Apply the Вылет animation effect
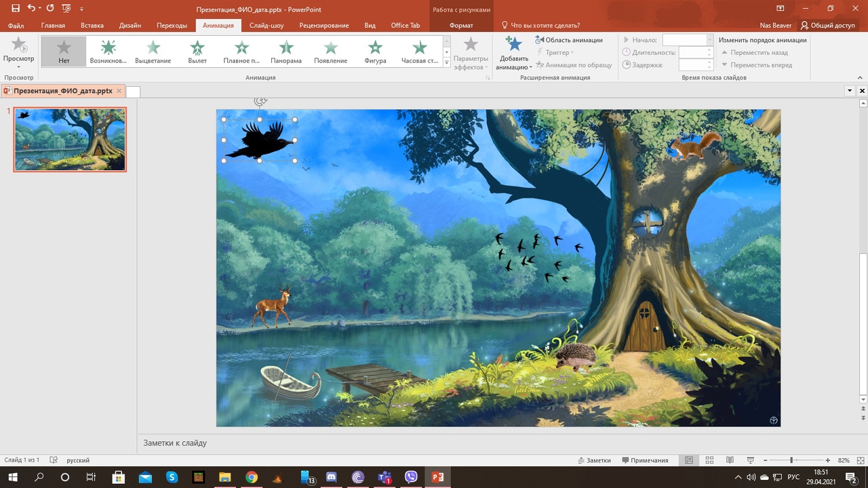Viewport: 868px width, 488px height. tap(197, 51)
